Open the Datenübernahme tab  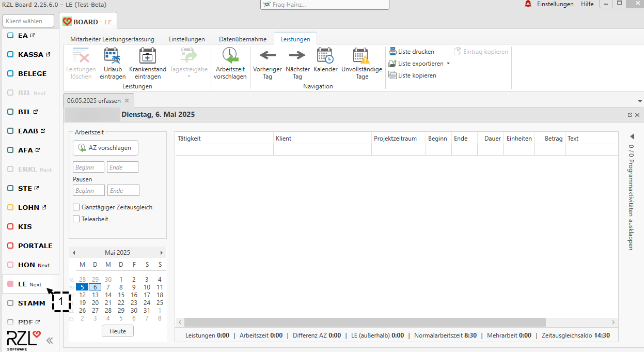click(243, 39)
